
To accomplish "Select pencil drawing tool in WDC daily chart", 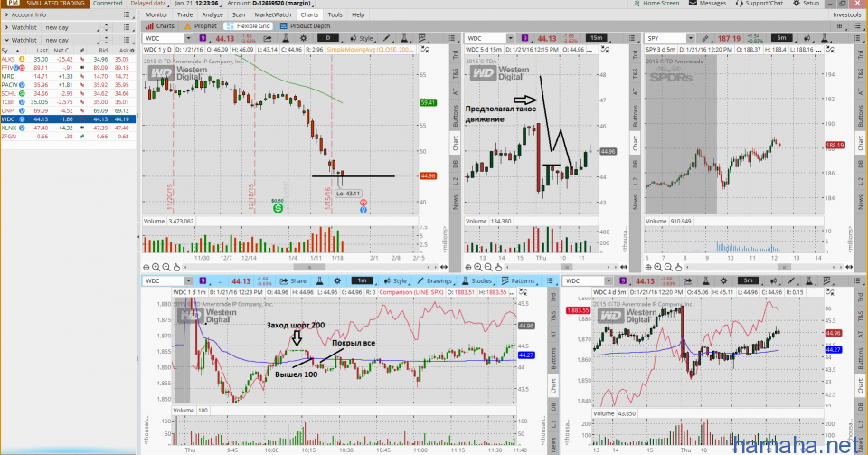I will 387,38.
